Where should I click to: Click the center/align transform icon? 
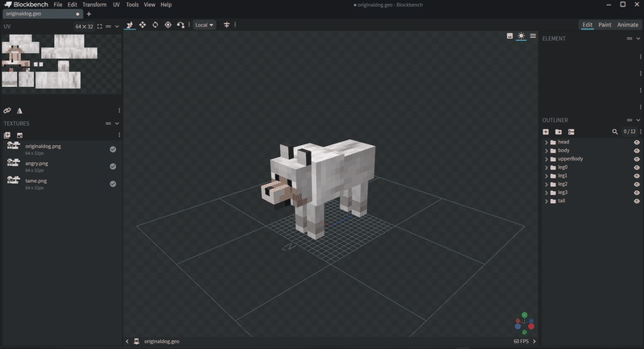(226, 25)
